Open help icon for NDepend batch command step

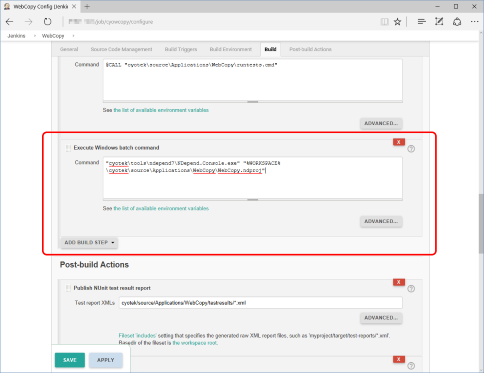(411, 149)
